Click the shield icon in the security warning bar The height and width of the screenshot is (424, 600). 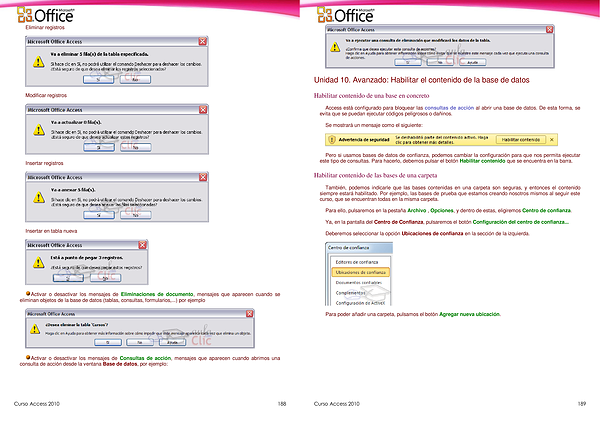331,139
